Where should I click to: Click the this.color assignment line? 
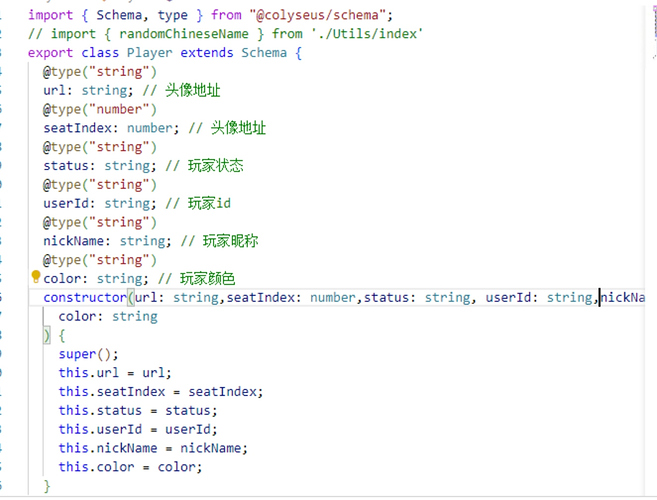pyautogui.click(x=130, y=467)
